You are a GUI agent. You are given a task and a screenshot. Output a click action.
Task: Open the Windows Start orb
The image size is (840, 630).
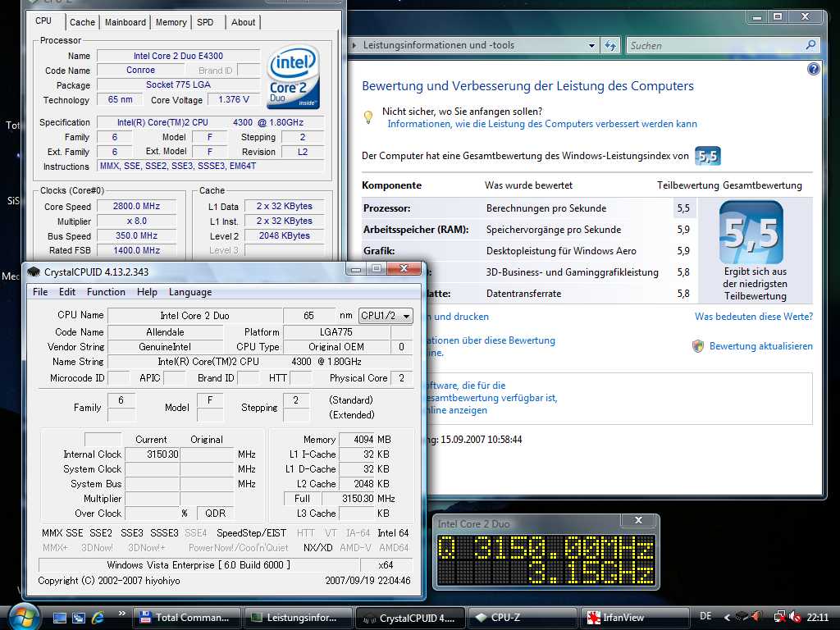tap(23, 616)
